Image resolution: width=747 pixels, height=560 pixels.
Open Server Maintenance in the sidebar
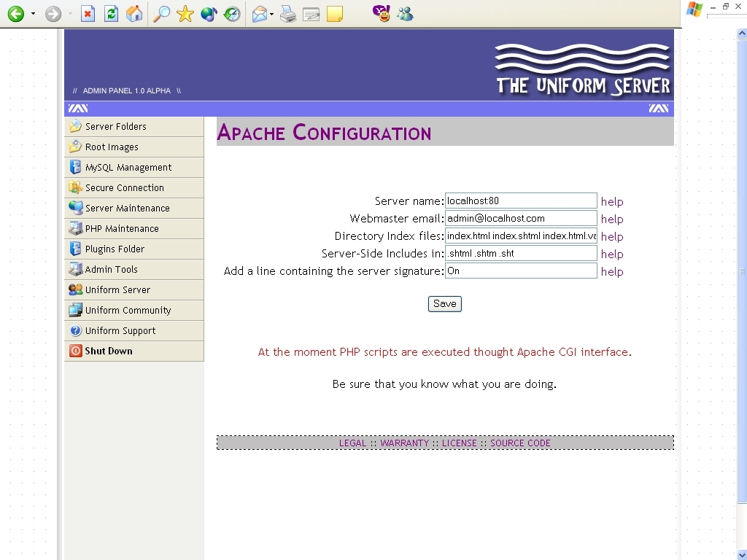coord(134,209)
